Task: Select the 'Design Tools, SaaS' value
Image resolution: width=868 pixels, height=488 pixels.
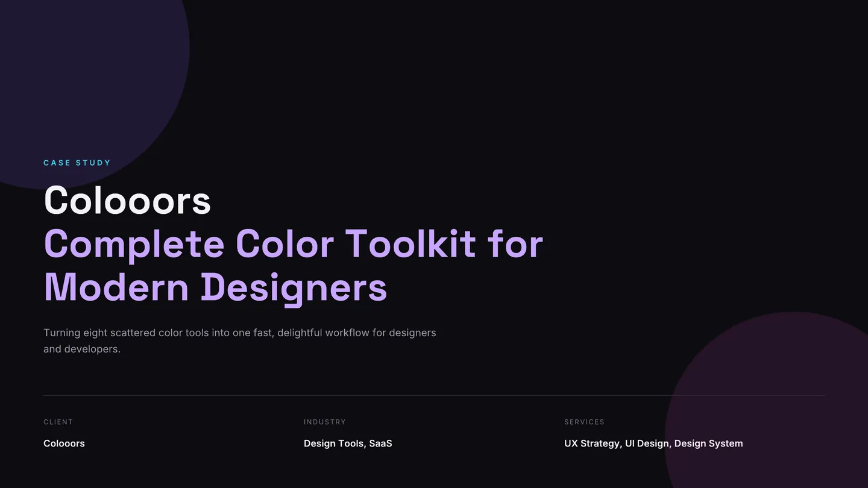Action: click(348, 443)
